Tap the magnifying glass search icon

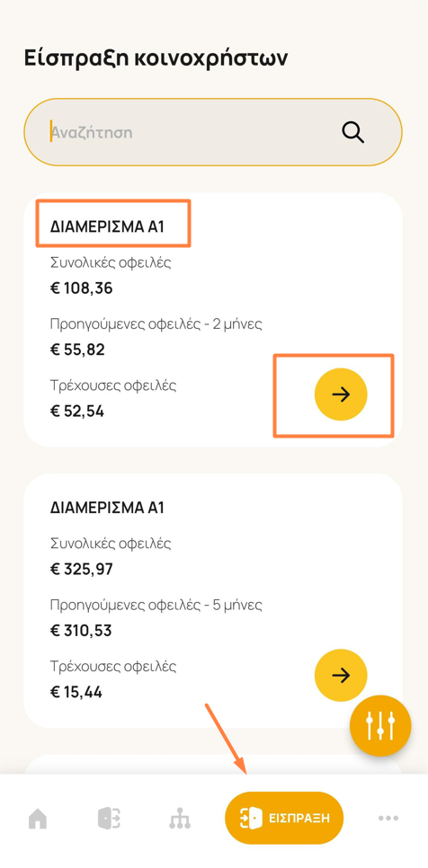pyautogui.click(x=352, y=133)
